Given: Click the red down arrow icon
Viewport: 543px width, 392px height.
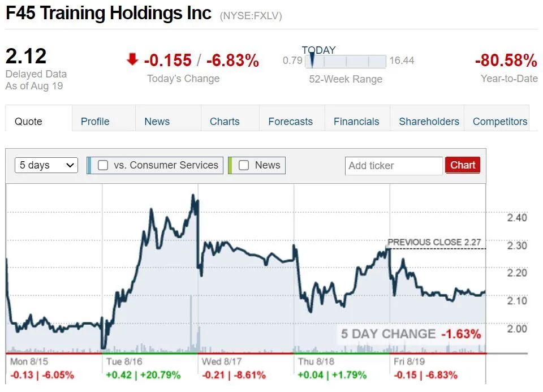Looking at the screenshot, I should (x=132, y=59).
